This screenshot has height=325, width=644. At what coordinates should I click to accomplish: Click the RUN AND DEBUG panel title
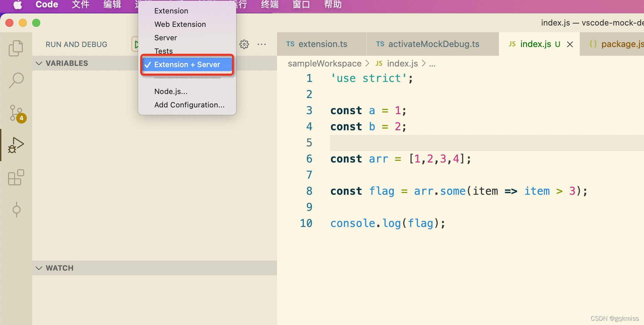pyautogui.click(x=76, y=44)
